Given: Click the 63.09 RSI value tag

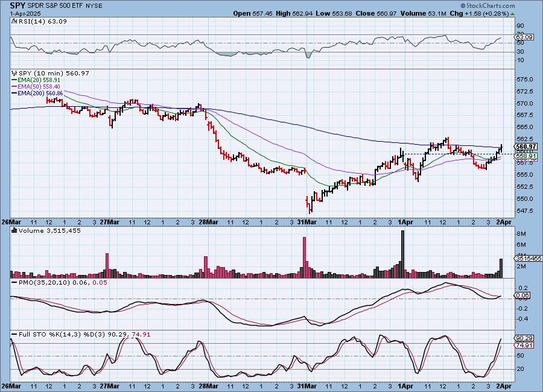Looking at the screenshot, I should tap(524, 37).
